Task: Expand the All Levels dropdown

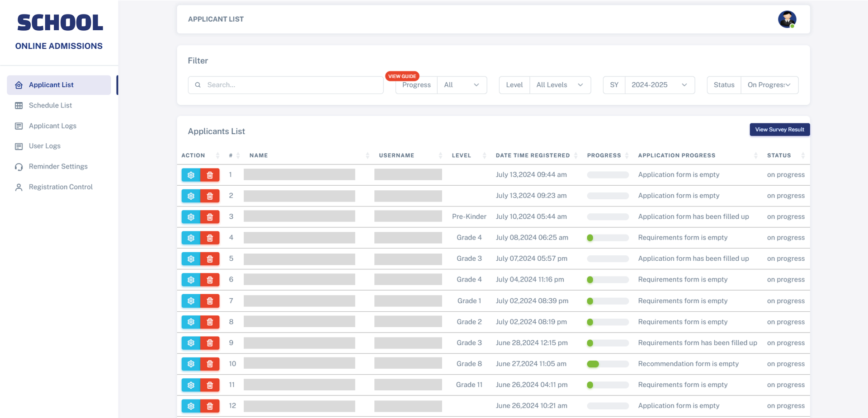Action: tap(560, 85)
